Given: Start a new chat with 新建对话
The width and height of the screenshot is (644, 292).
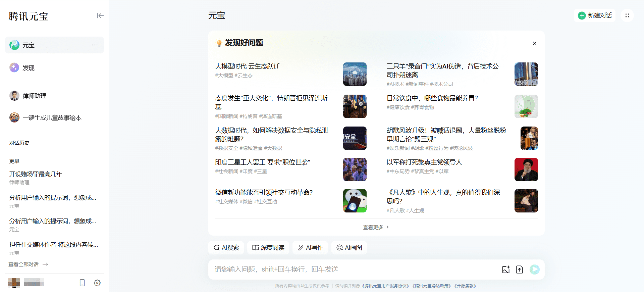Looking at the screenshot, I should click(595, 15).
